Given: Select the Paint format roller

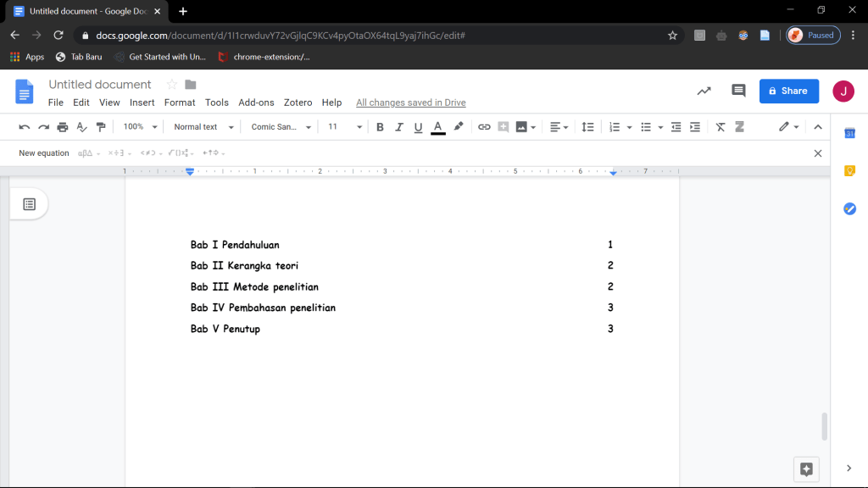Looking at the screenshot, I should pyautogui.click(x=101, y=127).
